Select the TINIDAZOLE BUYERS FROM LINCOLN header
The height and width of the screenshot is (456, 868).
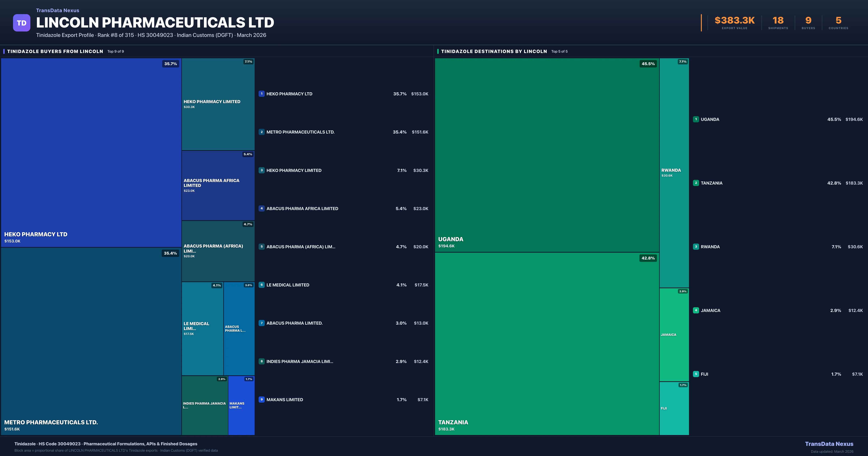[x=55, y=51]
